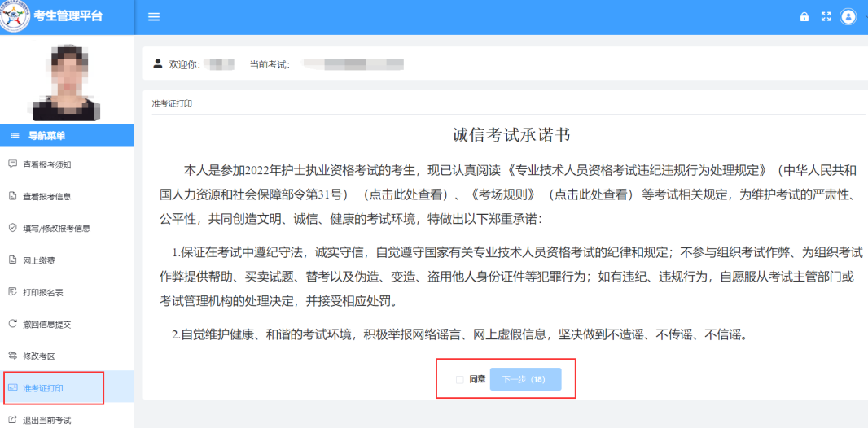Click the hamburger menu icon in top bar
868x428 pixels.
pyautogui.click(x=153, y=17)
